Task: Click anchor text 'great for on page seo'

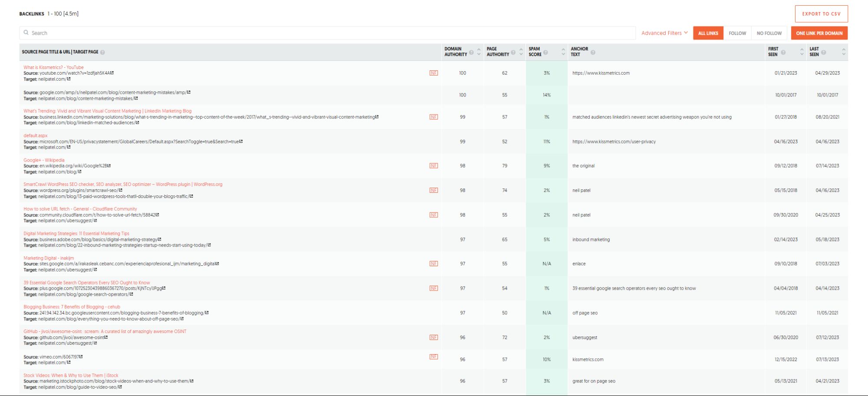Action: [594, 381]
